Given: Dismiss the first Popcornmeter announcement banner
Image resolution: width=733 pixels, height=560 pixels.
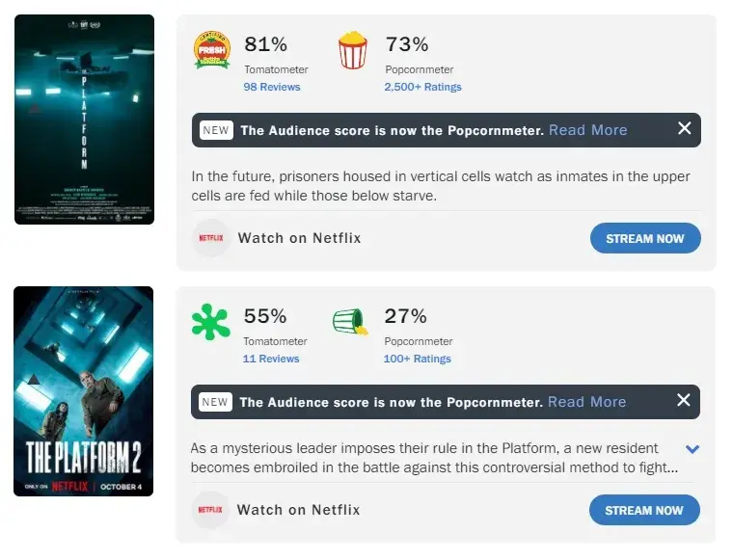Looking at the screenshot, I should pos(685,128).
